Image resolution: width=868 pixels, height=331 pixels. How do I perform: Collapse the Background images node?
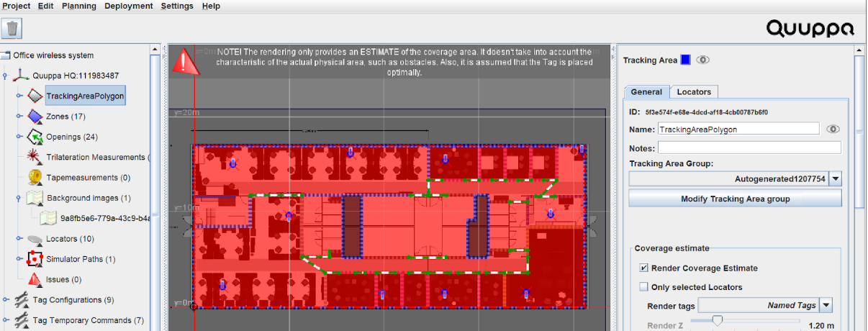click(x=19, y=197)
